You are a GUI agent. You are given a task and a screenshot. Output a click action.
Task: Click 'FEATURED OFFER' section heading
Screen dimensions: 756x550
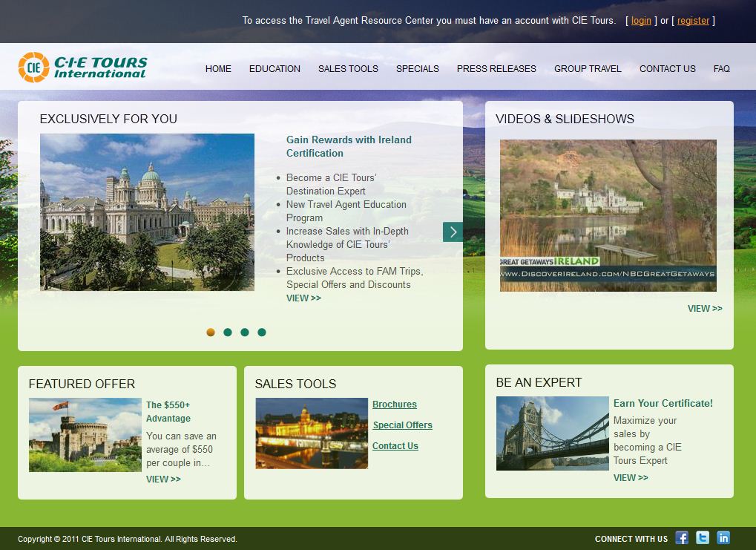pos(82,384)
